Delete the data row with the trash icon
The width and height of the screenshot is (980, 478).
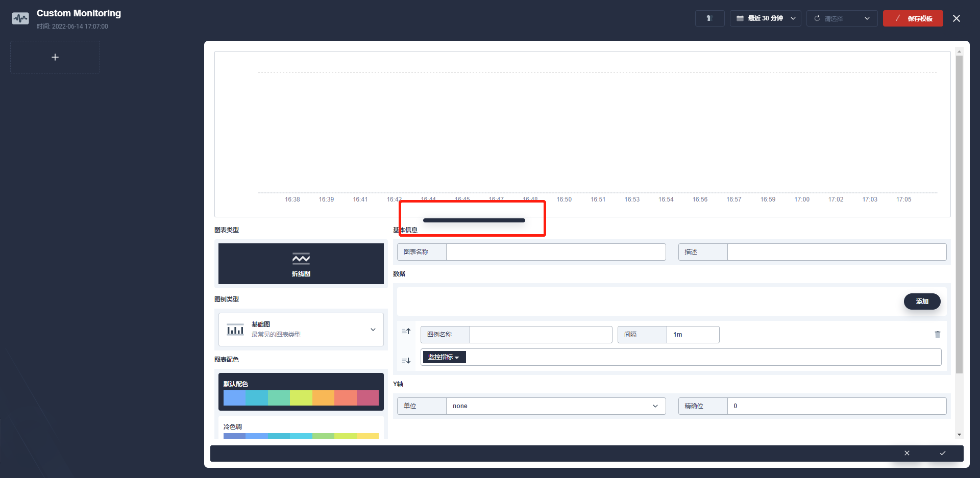(x=938, y=335)
